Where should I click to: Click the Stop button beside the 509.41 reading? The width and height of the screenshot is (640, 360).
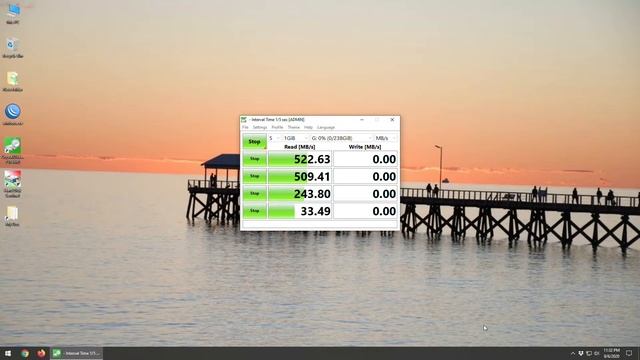254,176
